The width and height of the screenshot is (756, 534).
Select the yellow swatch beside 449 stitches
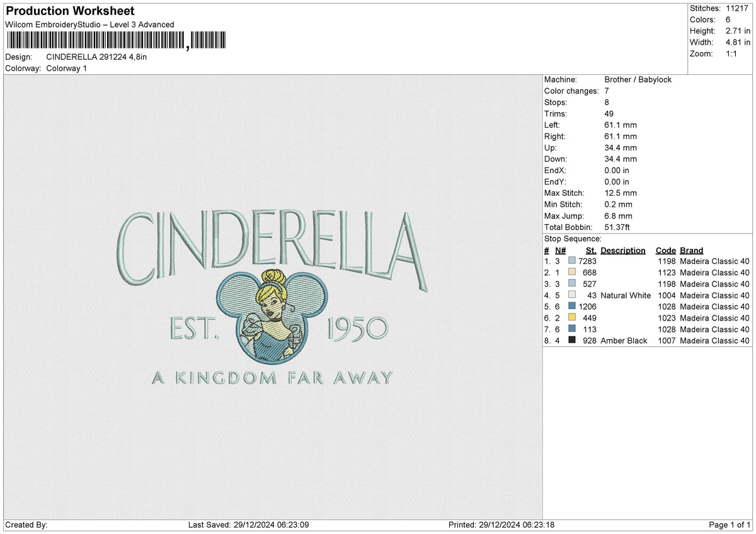[x=572, y=318]
